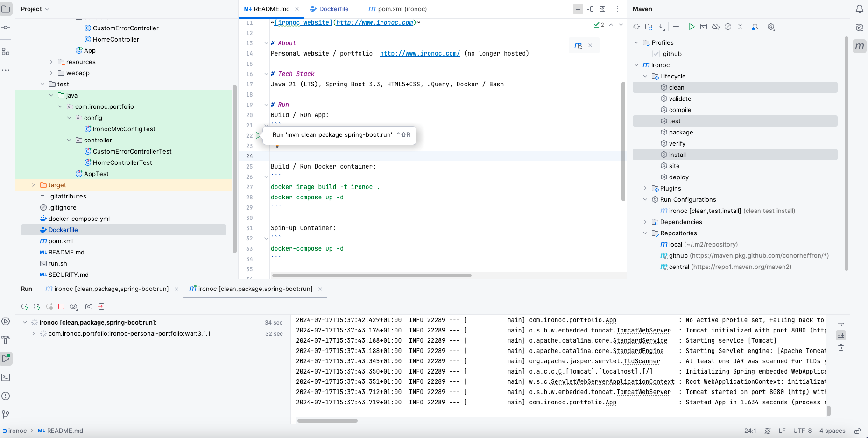868x438 pixels.
Task: Open Maven settings gear menu
Action: (x=771, y=27)
